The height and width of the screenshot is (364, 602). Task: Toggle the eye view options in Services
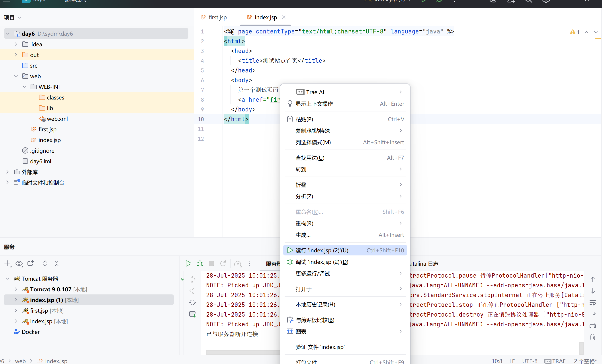coord(19,263)
